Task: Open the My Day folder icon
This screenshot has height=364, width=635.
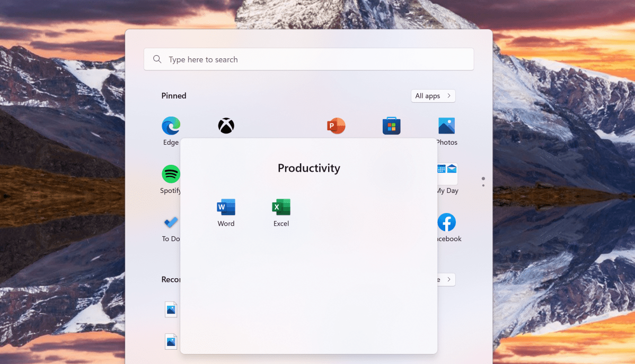Action: coord(447,174)
